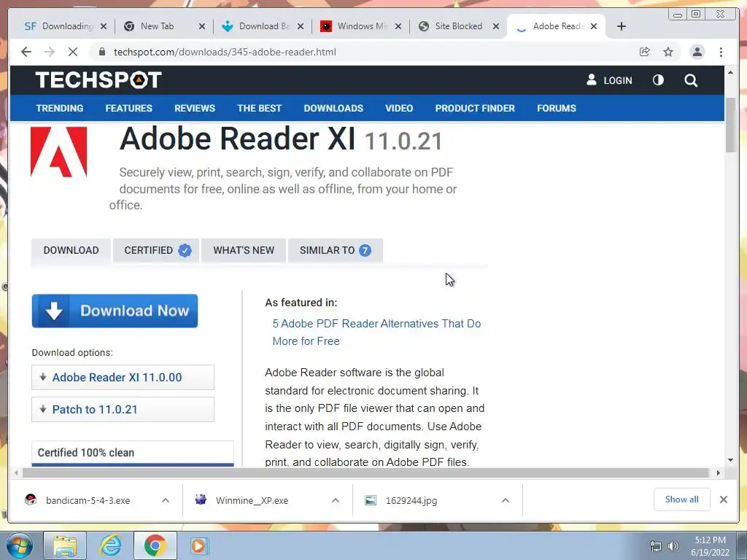
Task: Click the volume speaker tray icon
Action: [x=673, y=546]
